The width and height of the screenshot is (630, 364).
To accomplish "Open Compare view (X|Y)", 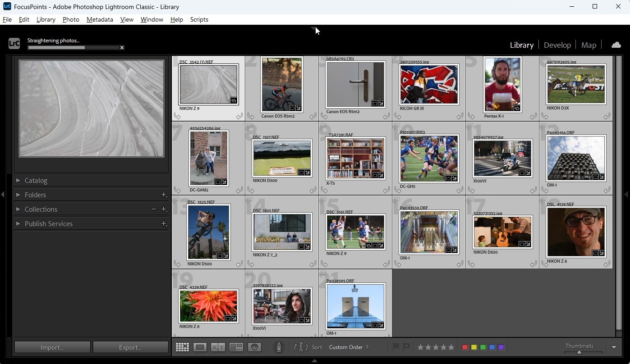I will (x=218, y=347).
